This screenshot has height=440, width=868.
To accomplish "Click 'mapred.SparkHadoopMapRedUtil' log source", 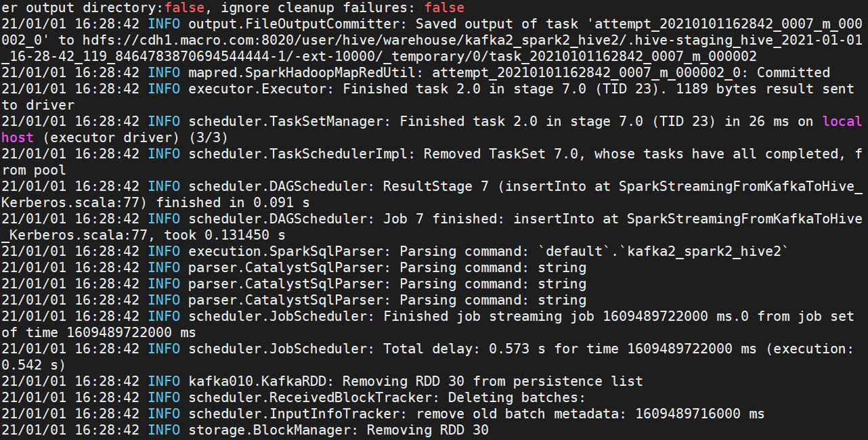I will [302, 72].
